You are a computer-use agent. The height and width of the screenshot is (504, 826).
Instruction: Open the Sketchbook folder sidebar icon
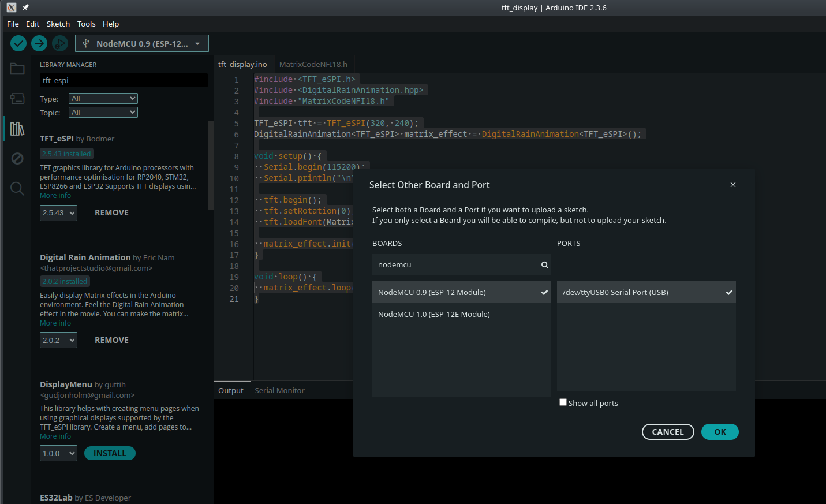point(17,69)
